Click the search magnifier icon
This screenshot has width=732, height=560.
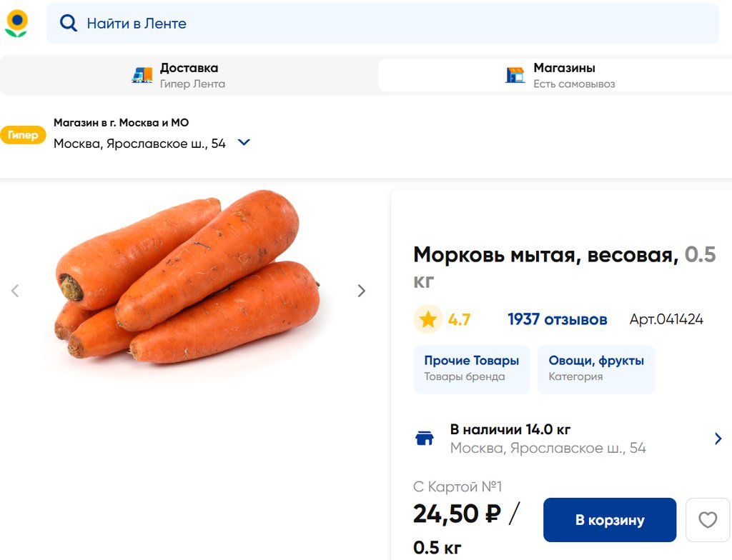pyautogui.click(x=68, y=24)
